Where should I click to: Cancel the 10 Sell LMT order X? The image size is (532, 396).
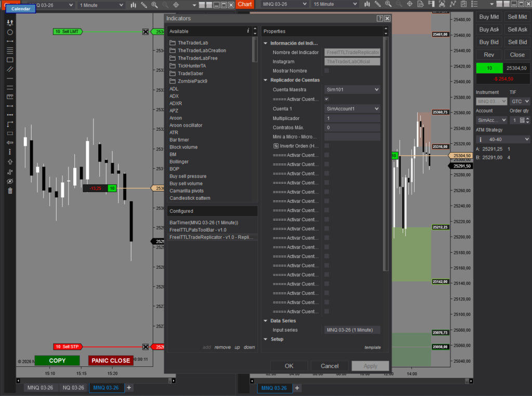pos(145,32)
